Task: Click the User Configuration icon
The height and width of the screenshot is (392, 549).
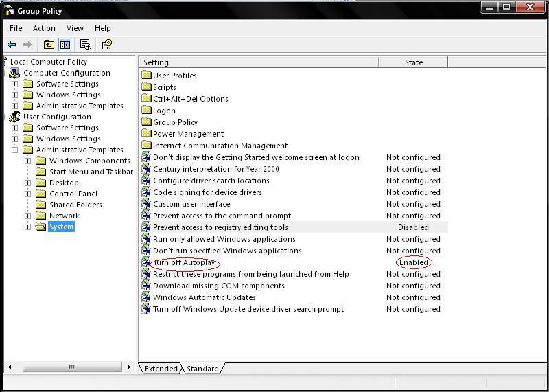Action: point(14,117)
